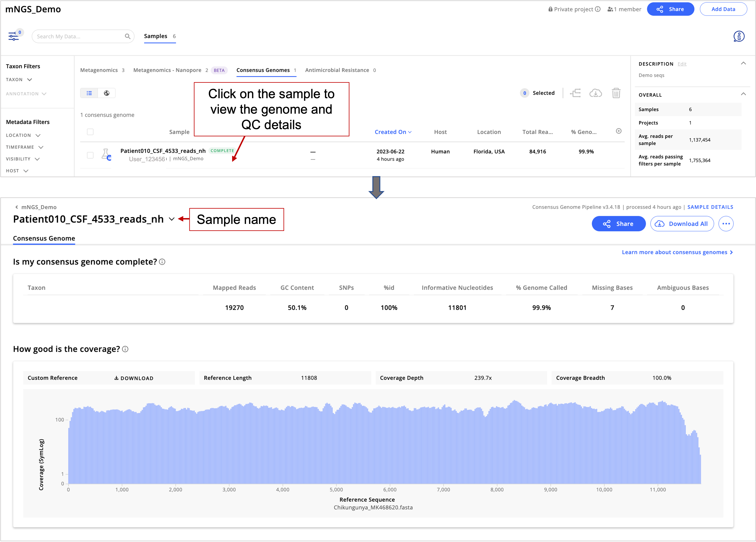
Task: Collapse the DESCRIPTION section chevron
Action: point(743,63)
